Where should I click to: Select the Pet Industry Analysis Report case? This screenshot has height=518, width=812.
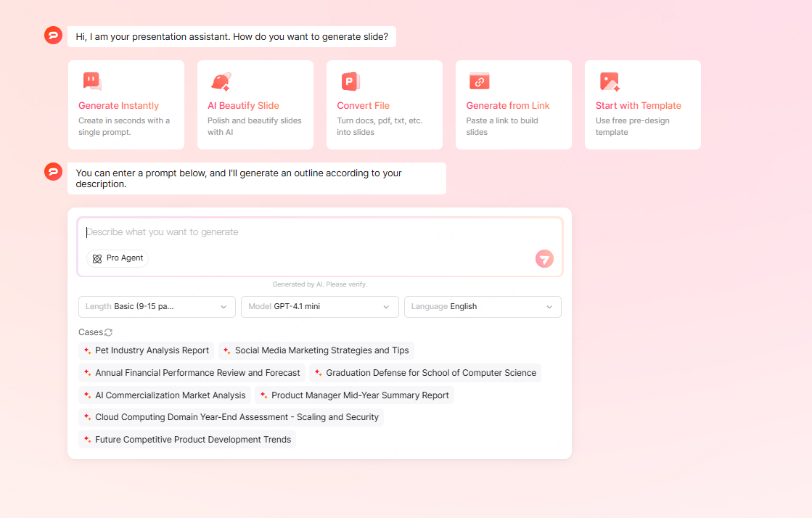(146, 350)
